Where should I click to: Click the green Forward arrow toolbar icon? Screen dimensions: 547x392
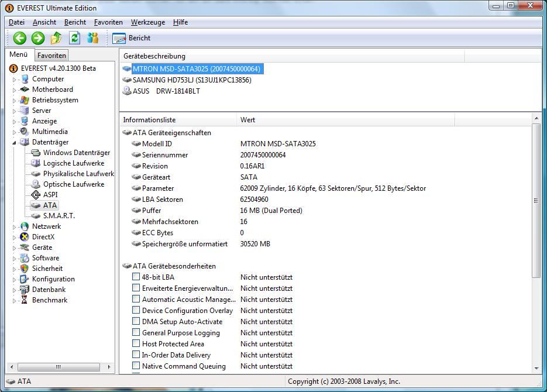click(38, 38)
